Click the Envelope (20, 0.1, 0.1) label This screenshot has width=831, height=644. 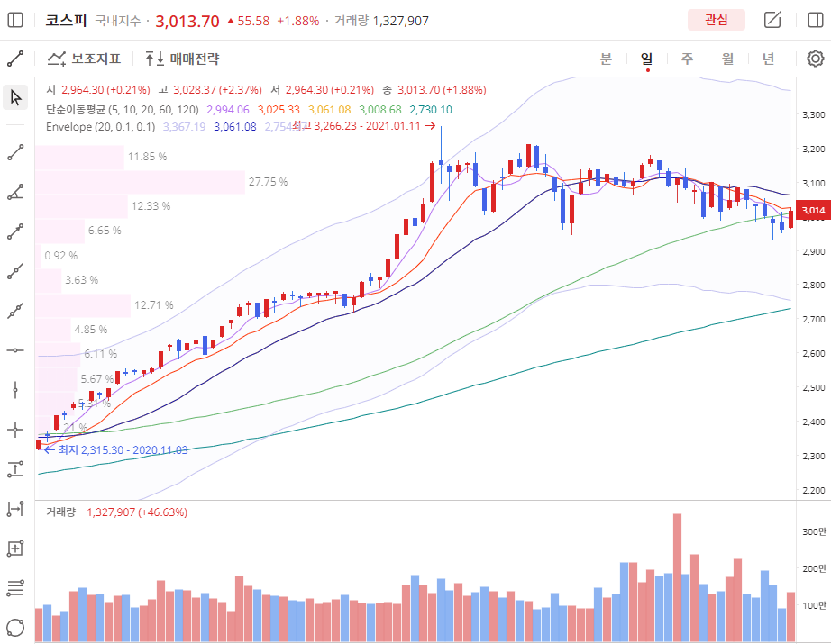(101, 127)
